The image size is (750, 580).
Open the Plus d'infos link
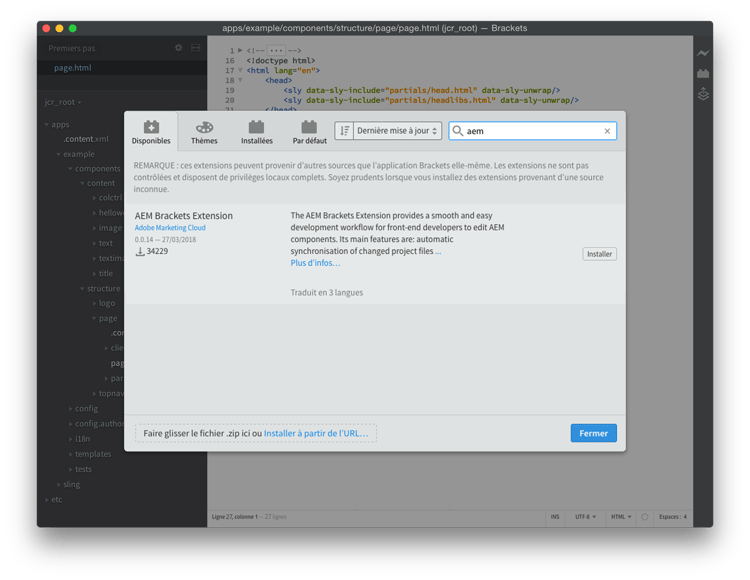point(315,263)
